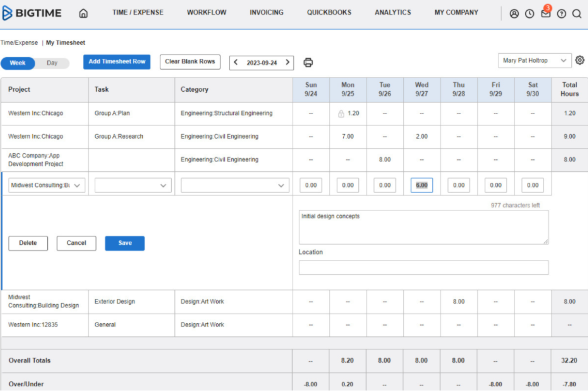Open the Mary Pat Holtrop user dropdown
Viewport: 588px width, 392px height.
point(534,60)
